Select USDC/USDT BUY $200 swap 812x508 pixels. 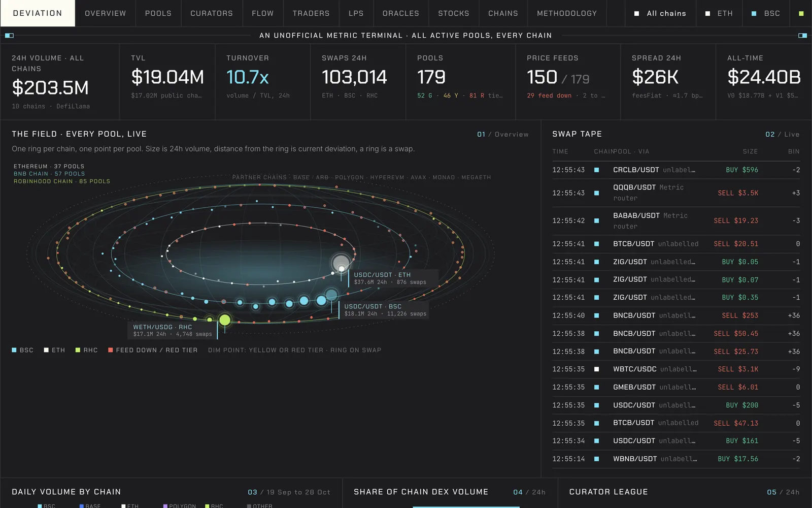676,405
